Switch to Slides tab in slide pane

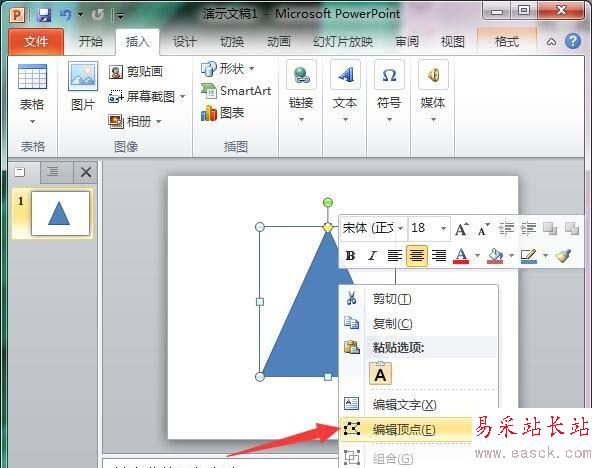(20, 172)
